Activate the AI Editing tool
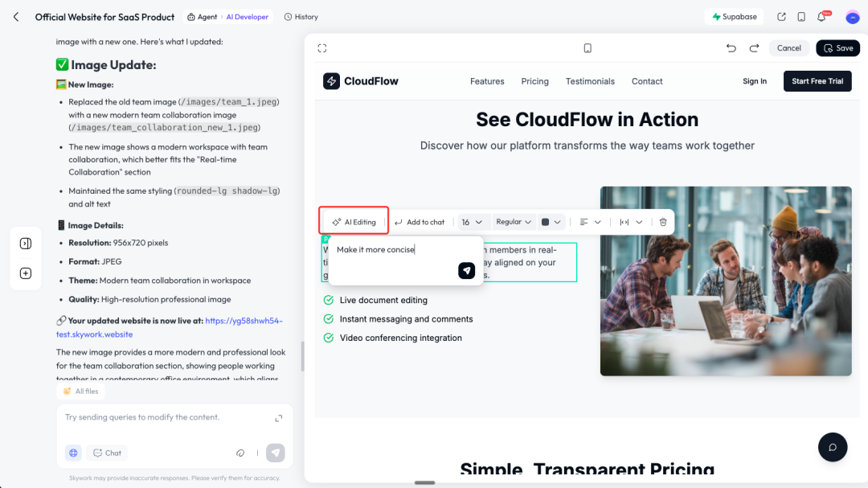Viewport: 868px width, 488px height. (x=354, y=222)
